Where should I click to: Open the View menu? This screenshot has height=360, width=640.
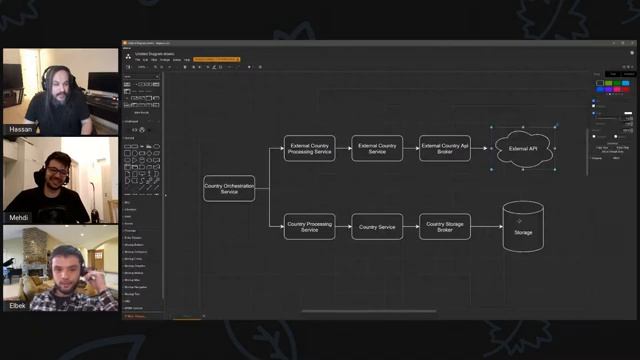154,60
